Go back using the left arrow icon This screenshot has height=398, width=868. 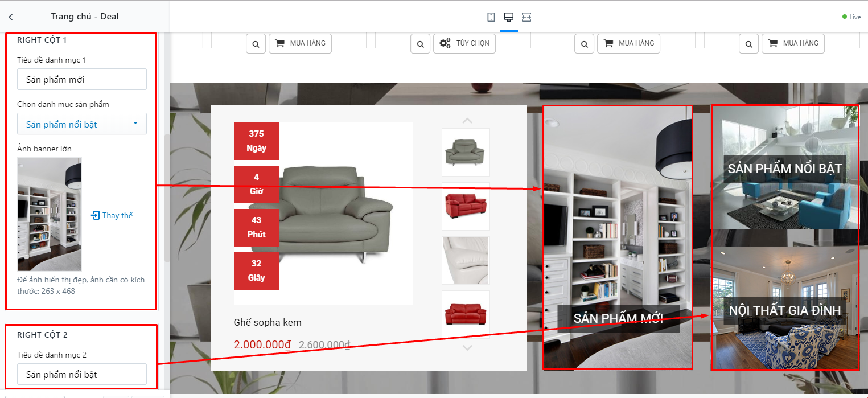11,17
